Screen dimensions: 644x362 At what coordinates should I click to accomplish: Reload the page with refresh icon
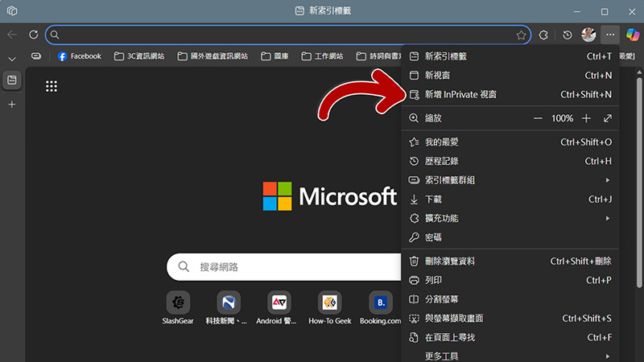34,35
